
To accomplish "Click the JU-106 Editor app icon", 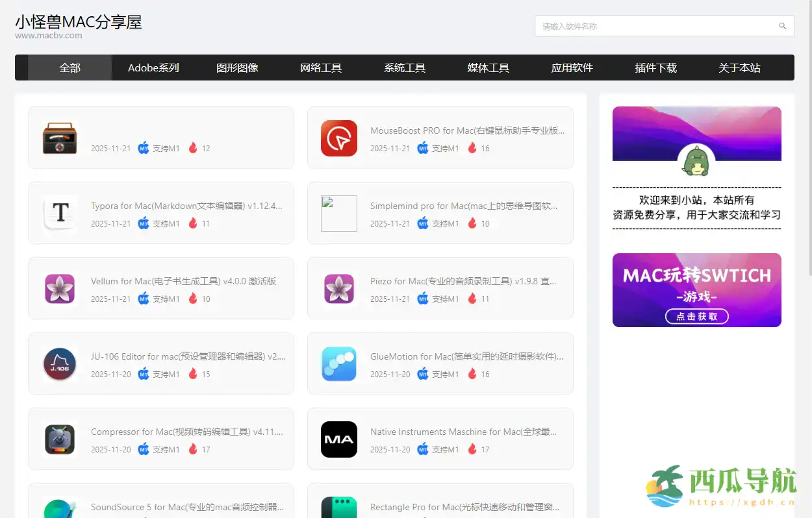I will (x=59, y=364).
